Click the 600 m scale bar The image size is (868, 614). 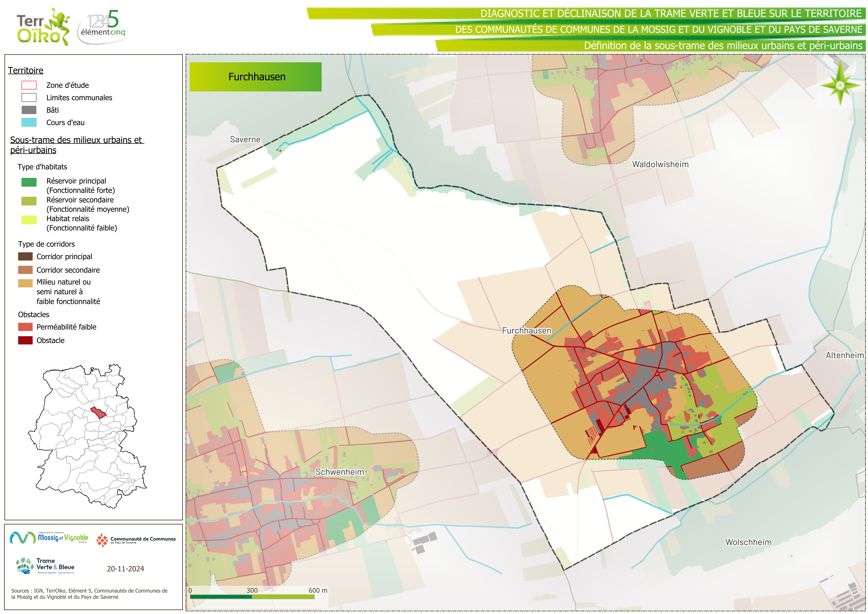pyautogui.click(x=252, y=597)
